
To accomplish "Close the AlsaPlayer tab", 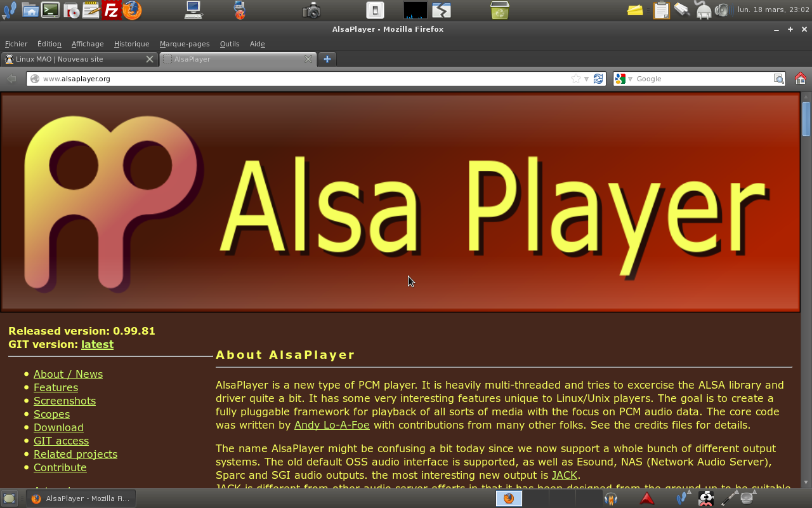I will [x=308, y=59].
